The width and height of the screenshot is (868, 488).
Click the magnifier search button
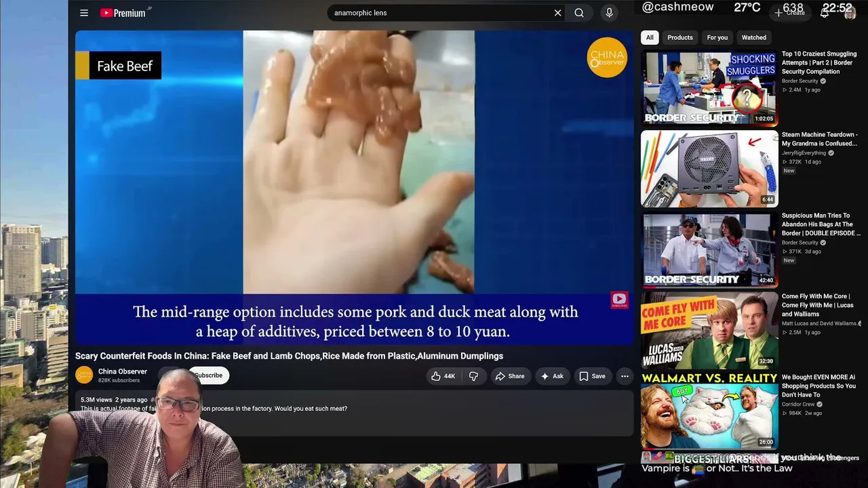579,13
